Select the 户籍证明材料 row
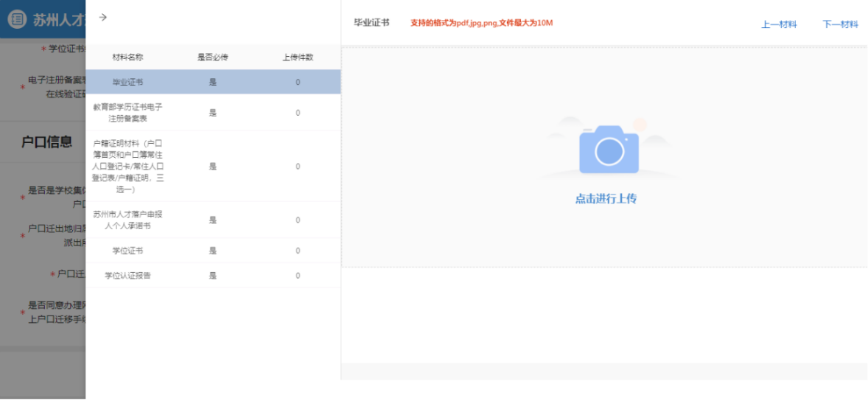 pyautogui.click(x=127, y=166)
